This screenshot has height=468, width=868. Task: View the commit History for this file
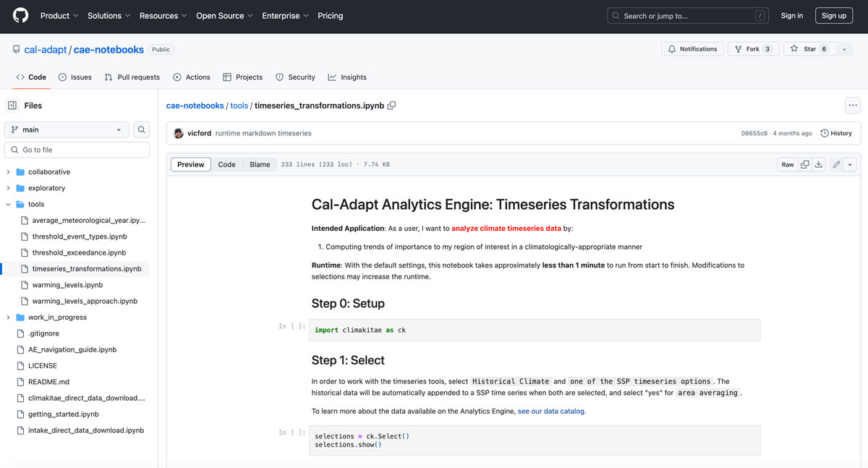coord(836,133)
